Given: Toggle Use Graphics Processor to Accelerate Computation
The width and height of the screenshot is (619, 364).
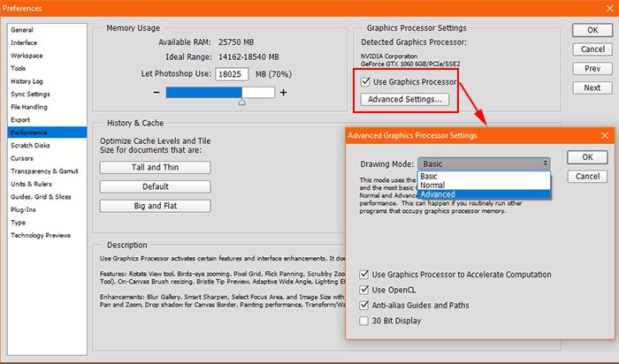Looking at the screenshot, I should point(365,275).
